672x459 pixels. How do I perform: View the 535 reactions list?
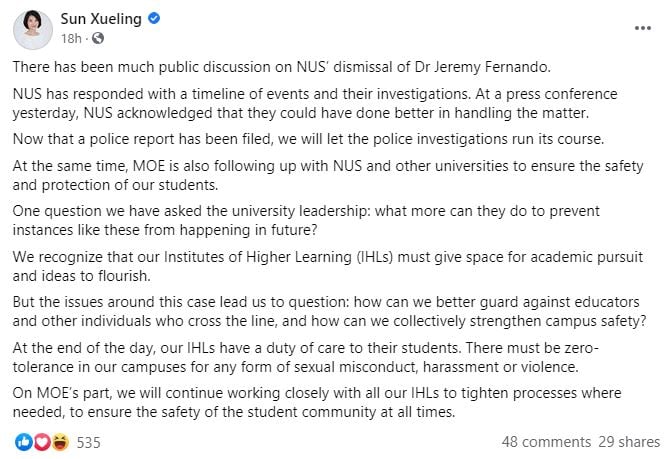pos(89,441)
